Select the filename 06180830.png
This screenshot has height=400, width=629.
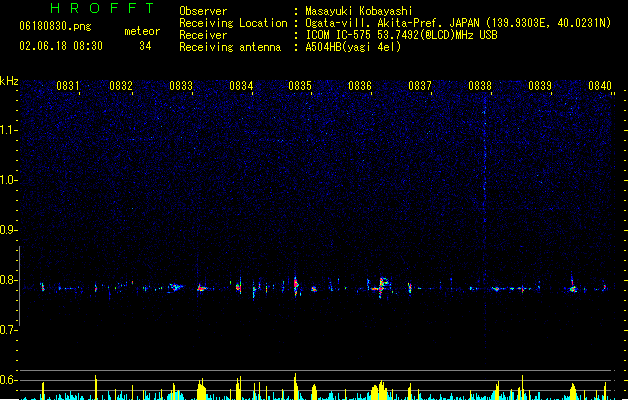coord(55,26)
